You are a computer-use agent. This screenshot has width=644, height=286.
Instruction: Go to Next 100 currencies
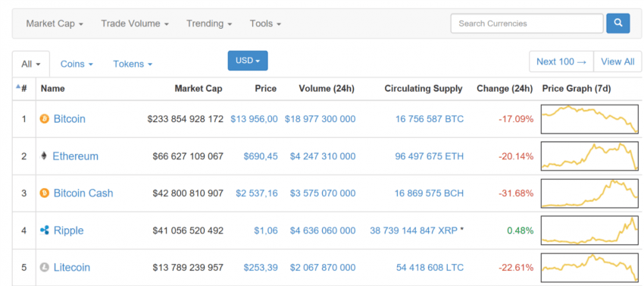pos(561,61)
